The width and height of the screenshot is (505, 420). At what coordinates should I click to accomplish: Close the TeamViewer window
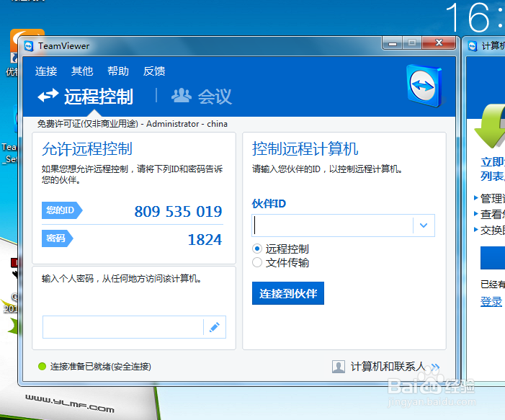439,43
